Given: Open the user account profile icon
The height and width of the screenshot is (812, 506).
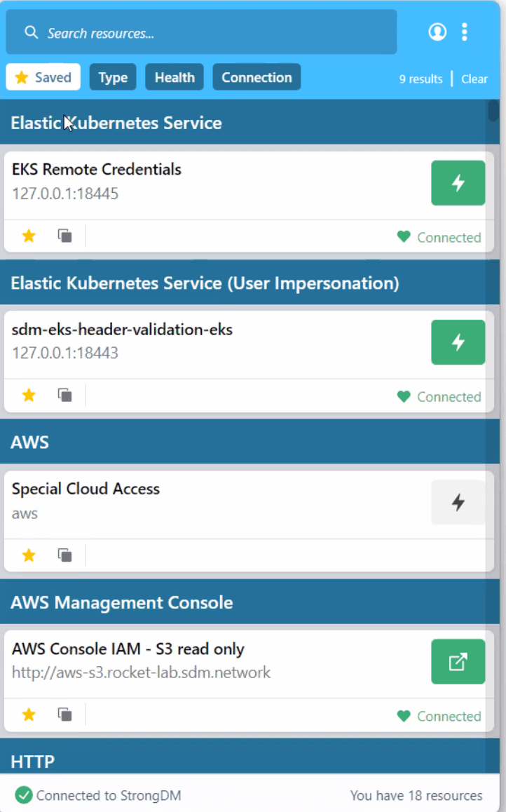Looking at the screenshot, I should [437, 32].
